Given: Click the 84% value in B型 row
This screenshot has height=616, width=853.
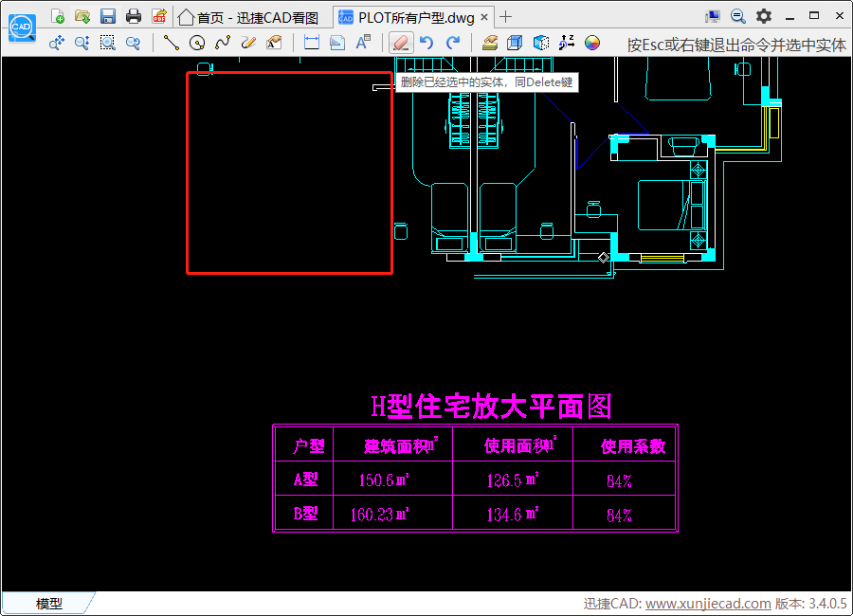Looking at the screenshot, I should 619,516.
